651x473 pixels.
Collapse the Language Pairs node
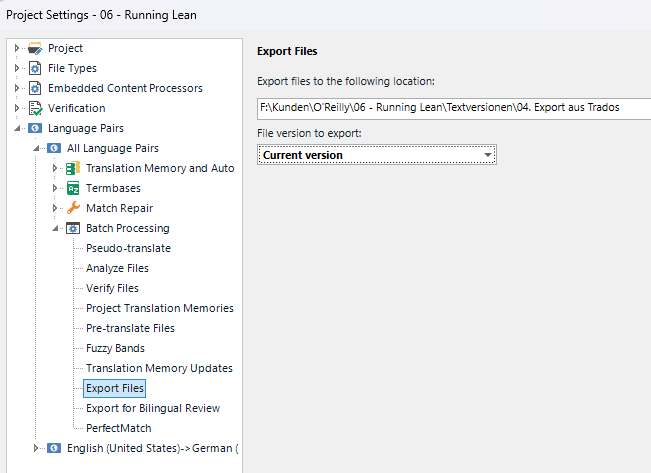click(x=17, y=128)
